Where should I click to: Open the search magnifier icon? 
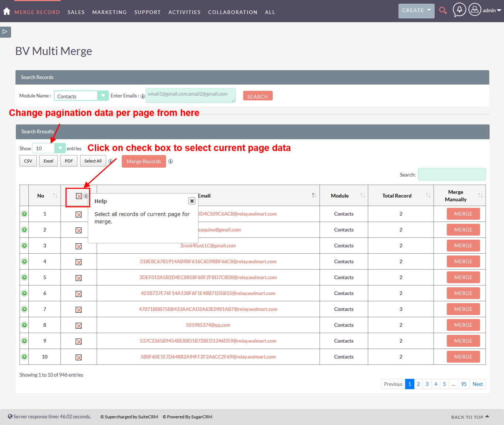443,10
